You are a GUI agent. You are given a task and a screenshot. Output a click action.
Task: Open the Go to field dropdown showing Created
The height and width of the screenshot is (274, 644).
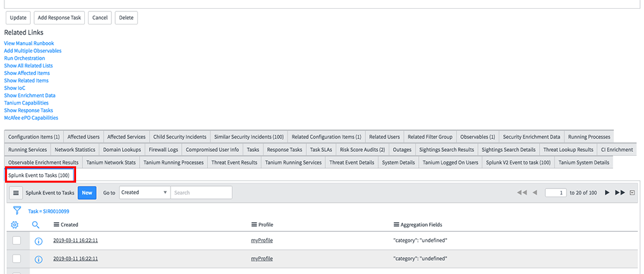(x=145, y=193)
